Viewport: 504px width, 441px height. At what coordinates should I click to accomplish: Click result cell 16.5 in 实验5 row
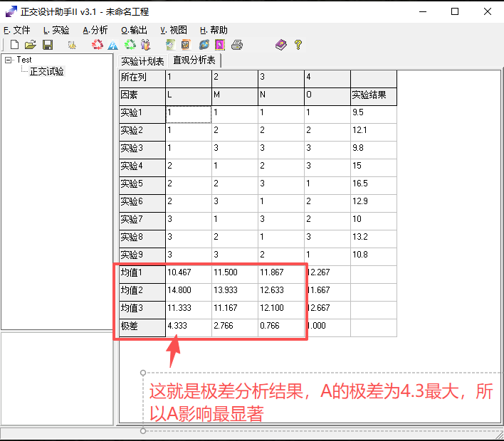374,185
